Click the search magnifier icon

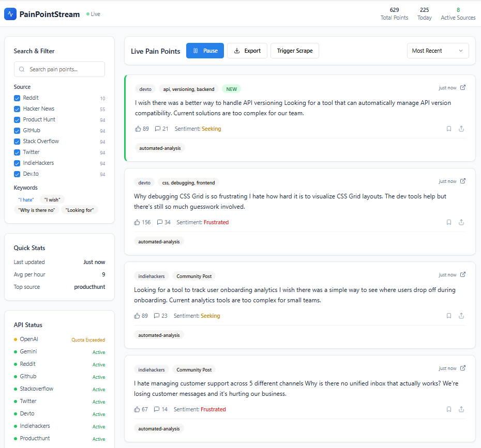tap(22, 69)
